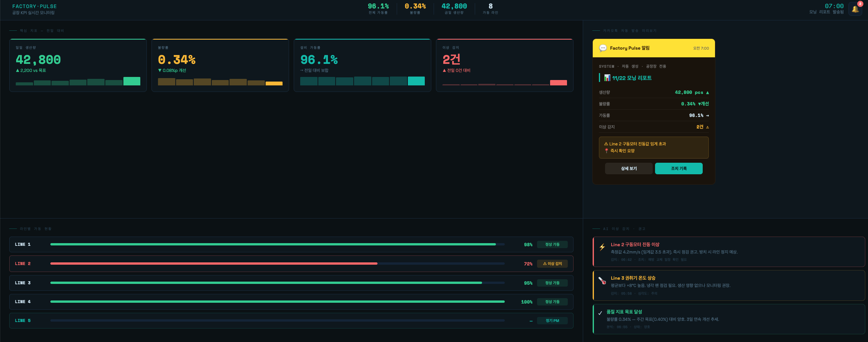868x342 pixels.
Task: Click the red pin icon in alert box
Action: (x=607, y=151)
